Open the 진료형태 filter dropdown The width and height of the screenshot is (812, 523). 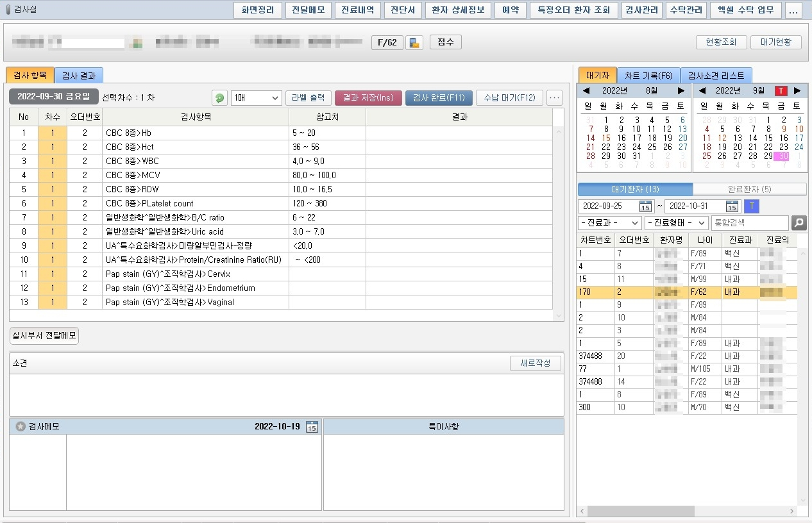(x=676, y=223)
